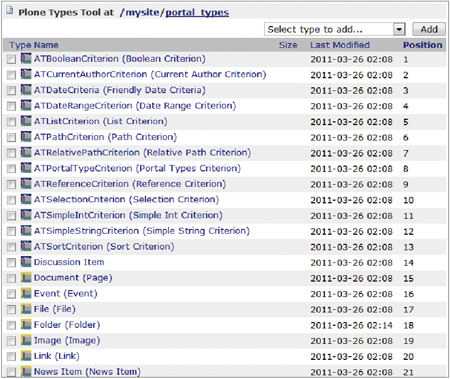
Task: Sort by the Position column header
Action: tap(423, 45)
